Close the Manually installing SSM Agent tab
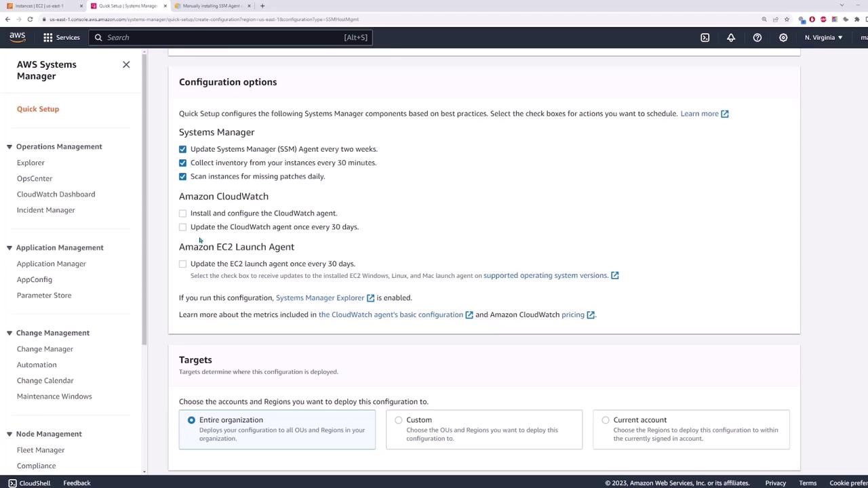868x488 pixels. pos(249,6)
